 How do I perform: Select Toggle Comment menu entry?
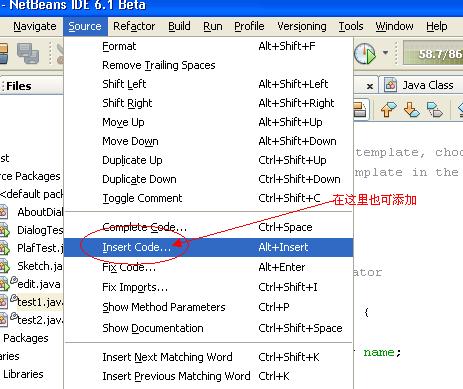208,198
